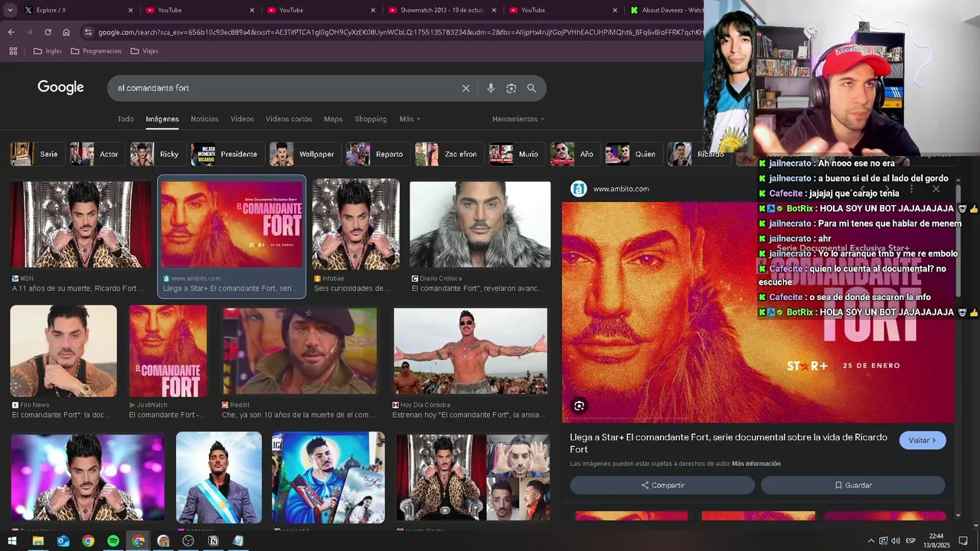Click the site information icon in address bar

click(x=88, y=32)
